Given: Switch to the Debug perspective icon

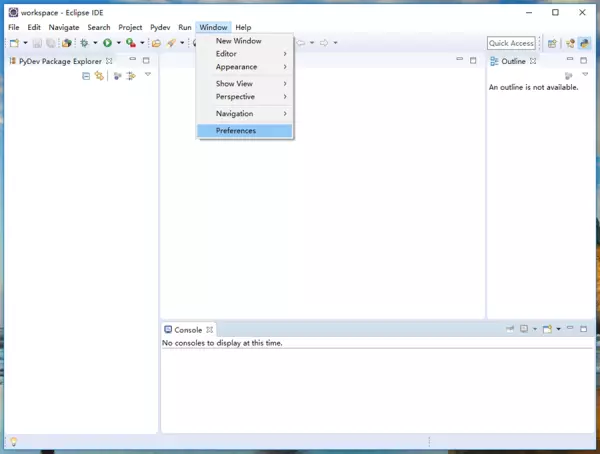Looking at the screenshot, I should [x=570, y=43].
